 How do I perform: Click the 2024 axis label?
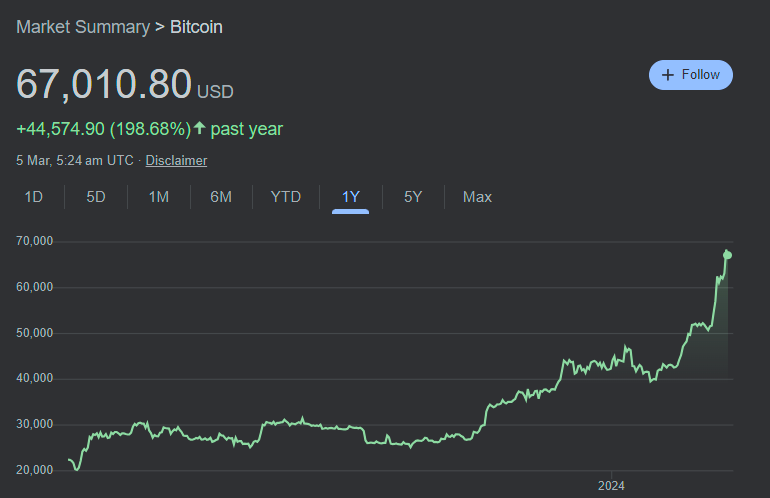point(611,486)
